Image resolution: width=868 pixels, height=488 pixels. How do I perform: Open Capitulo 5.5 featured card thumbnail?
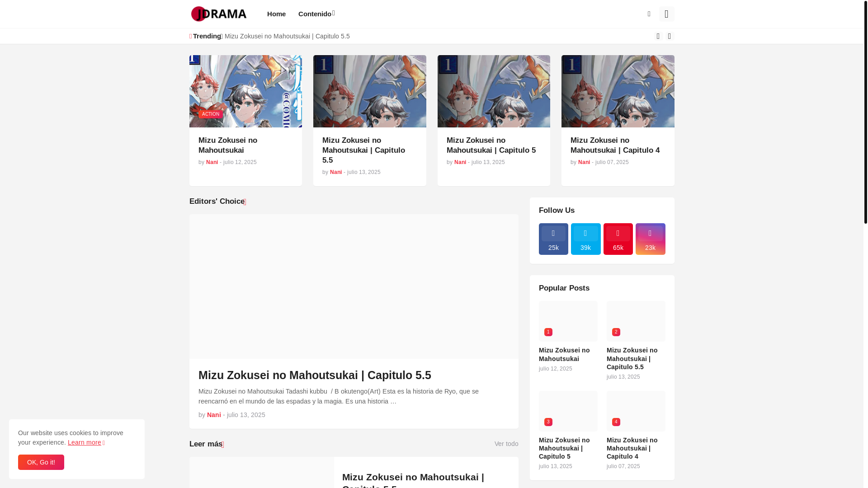coord(370,91)
